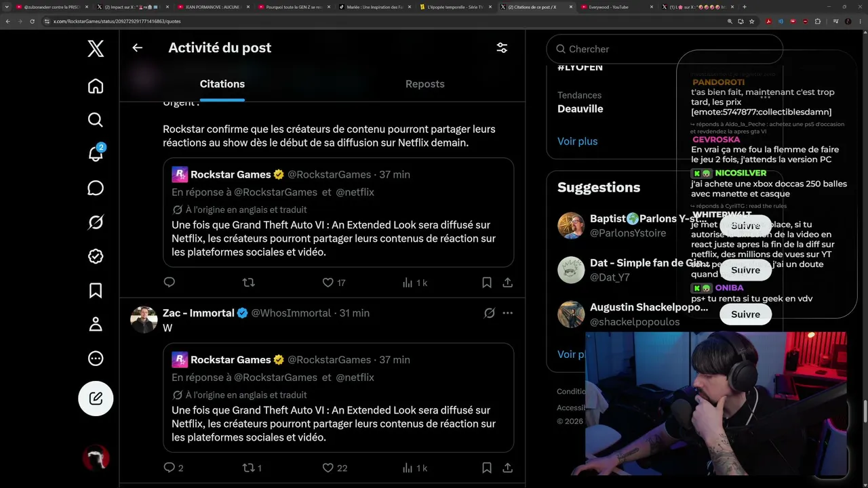
Task: Compose a new post with the feather button
Action: 96,399
